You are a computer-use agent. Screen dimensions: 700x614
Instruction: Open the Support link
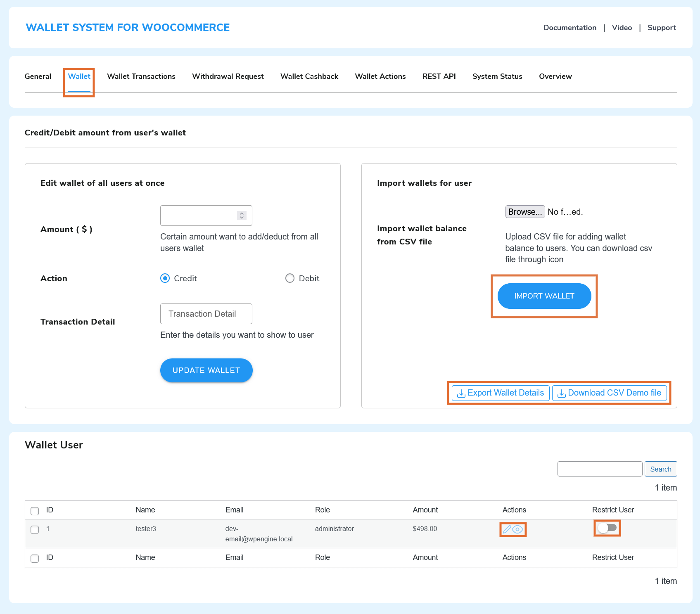[x=662, y=28]
